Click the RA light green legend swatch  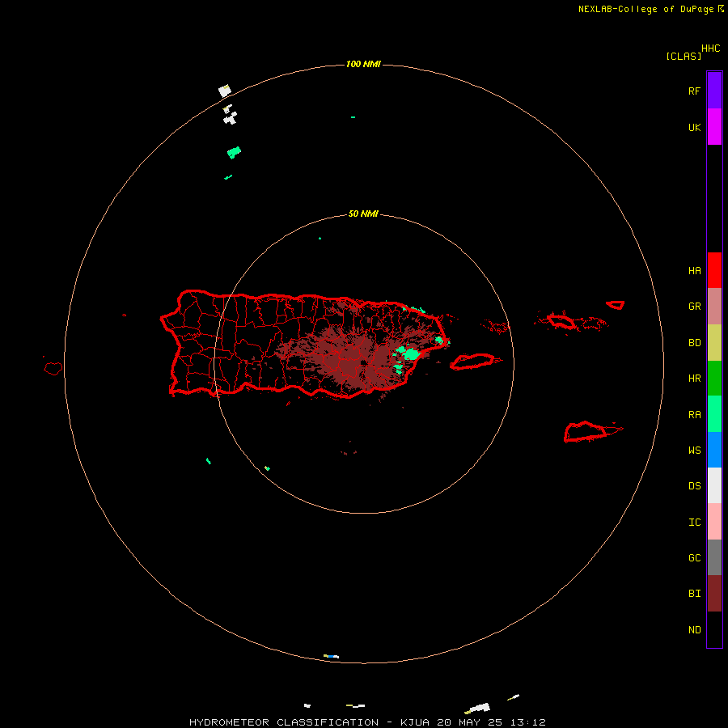click(714, 414)
